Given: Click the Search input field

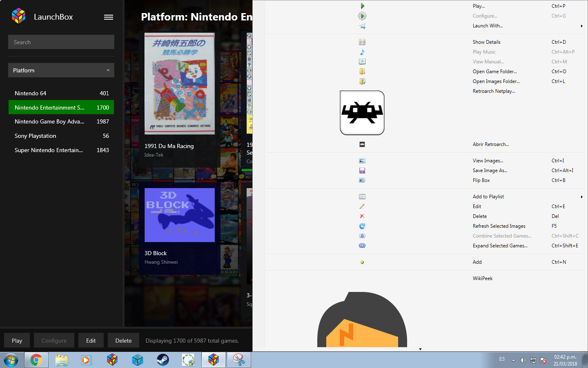Looking at the screenshot, I should point(61,42).
